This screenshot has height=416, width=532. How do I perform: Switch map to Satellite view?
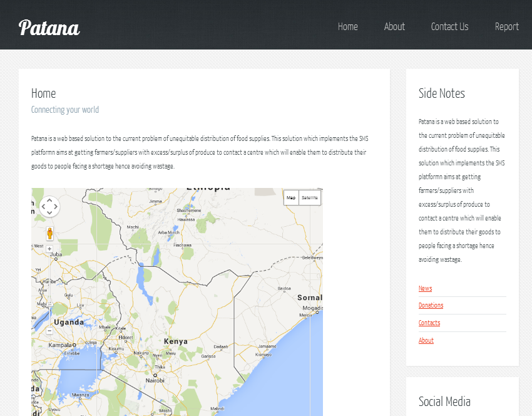tap(309, 197)
